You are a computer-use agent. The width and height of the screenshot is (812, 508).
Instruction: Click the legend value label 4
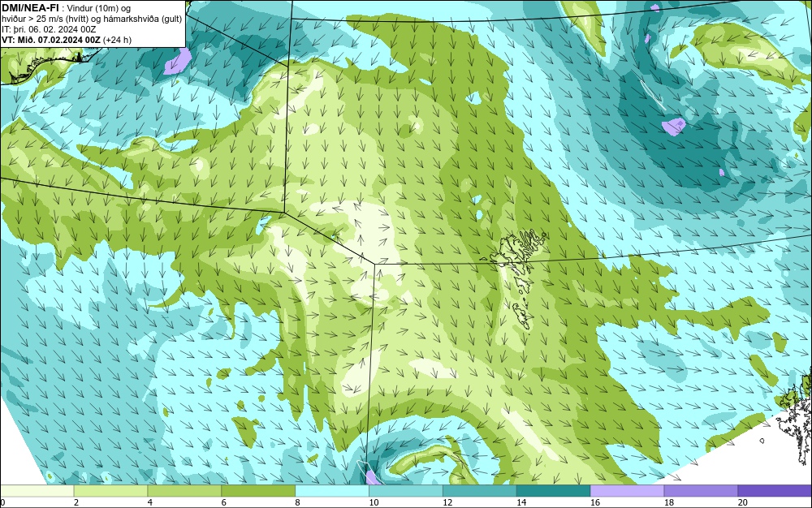(149, 502)
